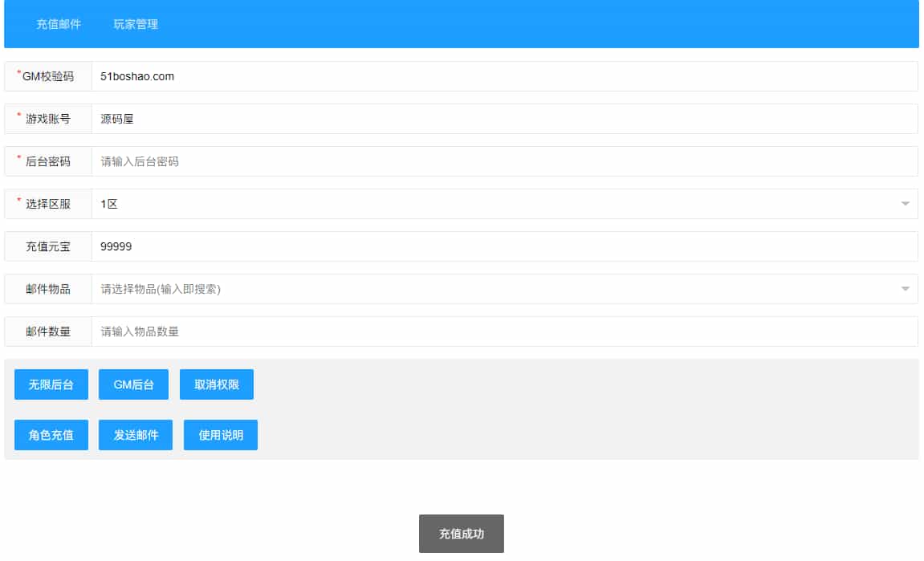Switch to the 充值邮件 tab
This screenshot has height=561, width=924.
59,24
